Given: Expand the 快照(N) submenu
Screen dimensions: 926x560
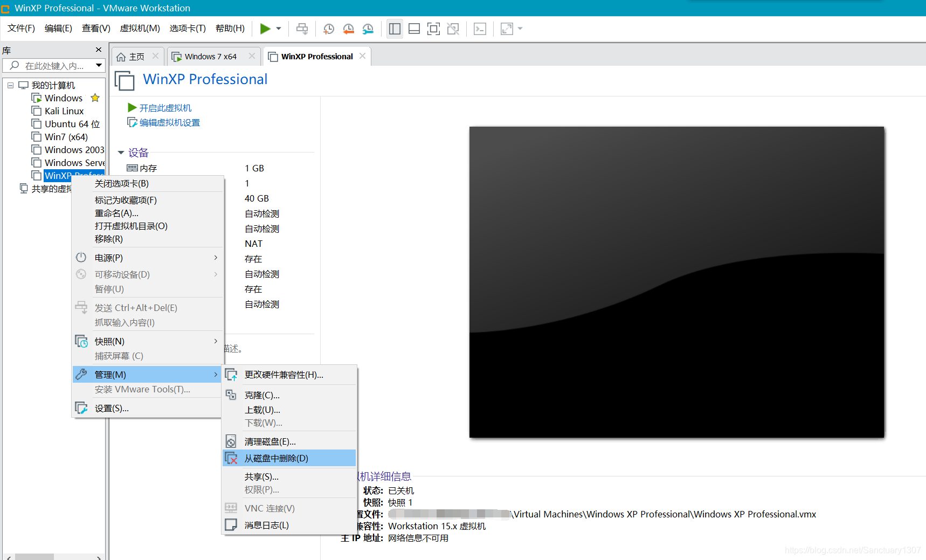Looking at the screenshot, I should click(148, 342).
